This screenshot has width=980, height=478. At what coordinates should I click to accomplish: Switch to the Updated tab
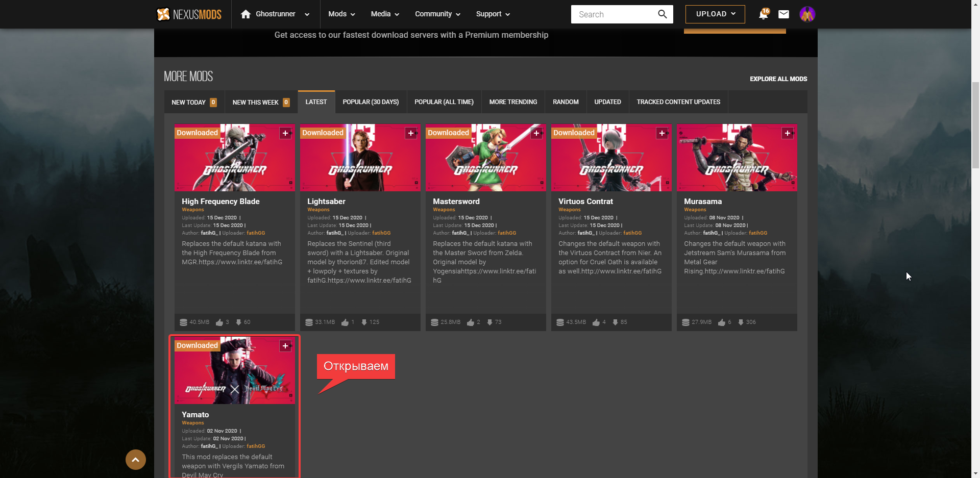coord(607,102)
